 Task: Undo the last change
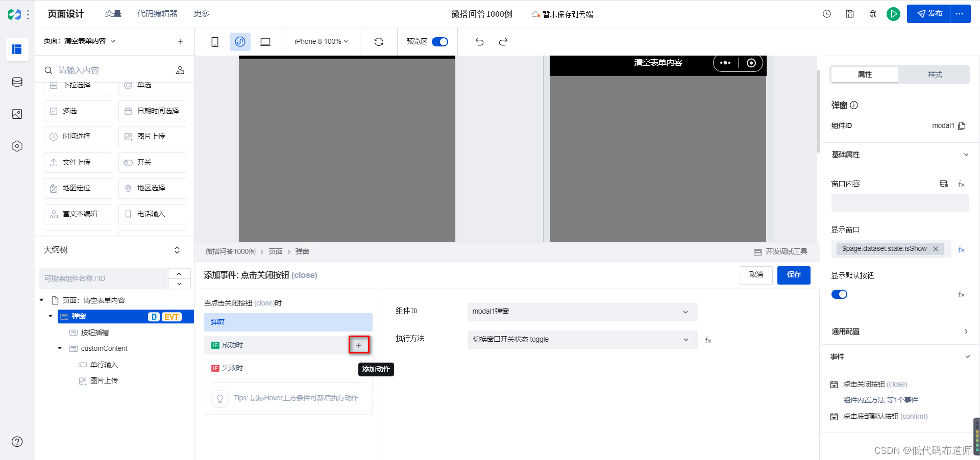pos(479,42)
